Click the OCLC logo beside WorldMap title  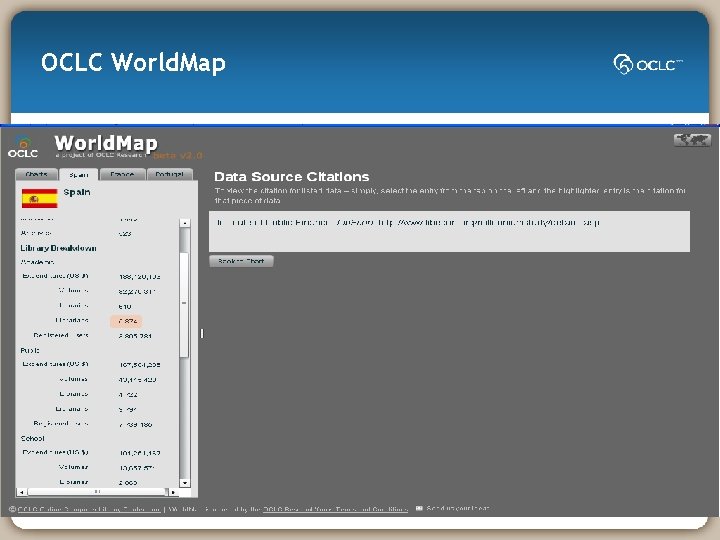23,147
